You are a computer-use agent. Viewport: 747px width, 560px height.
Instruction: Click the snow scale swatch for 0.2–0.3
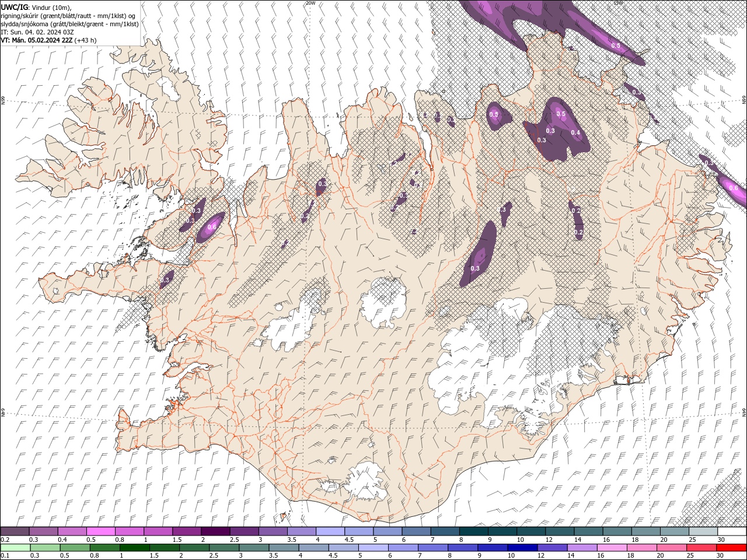(15, 531)
